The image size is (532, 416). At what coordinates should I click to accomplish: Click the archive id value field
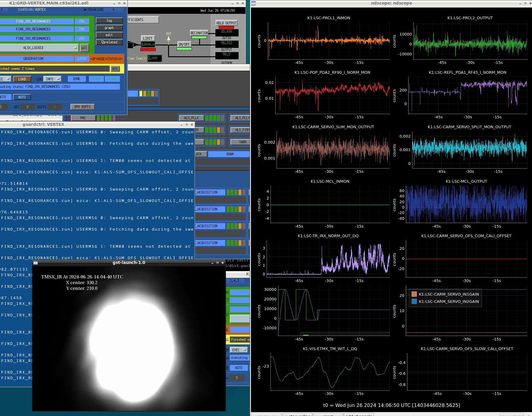(x=114, y=10)
